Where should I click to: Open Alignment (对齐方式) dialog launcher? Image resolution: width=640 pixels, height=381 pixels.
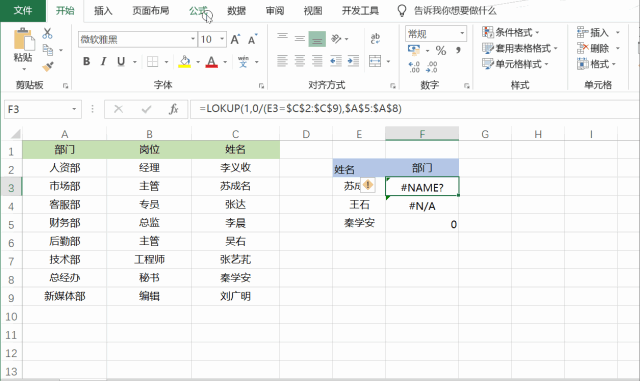pyautogui.click(x=393, y=86)
